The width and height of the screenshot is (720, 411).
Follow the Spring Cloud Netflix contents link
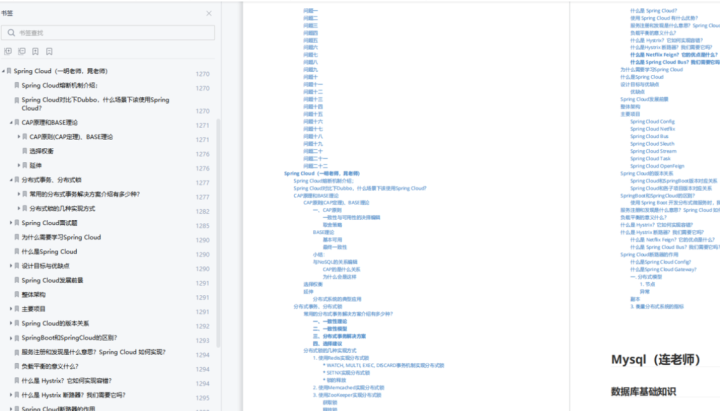(x=652, y=129)
